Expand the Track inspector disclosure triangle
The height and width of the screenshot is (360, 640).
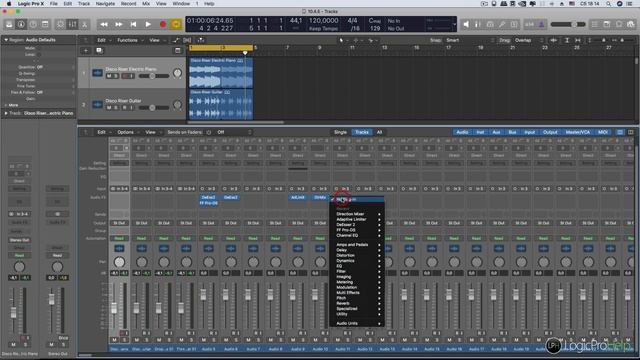tap(6, 113)
